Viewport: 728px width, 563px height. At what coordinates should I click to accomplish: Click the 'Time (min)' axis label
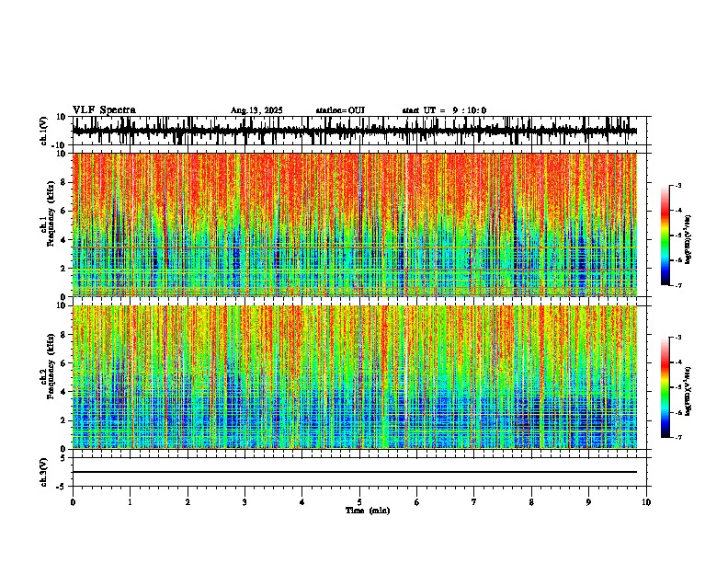[x=368, y=511]
